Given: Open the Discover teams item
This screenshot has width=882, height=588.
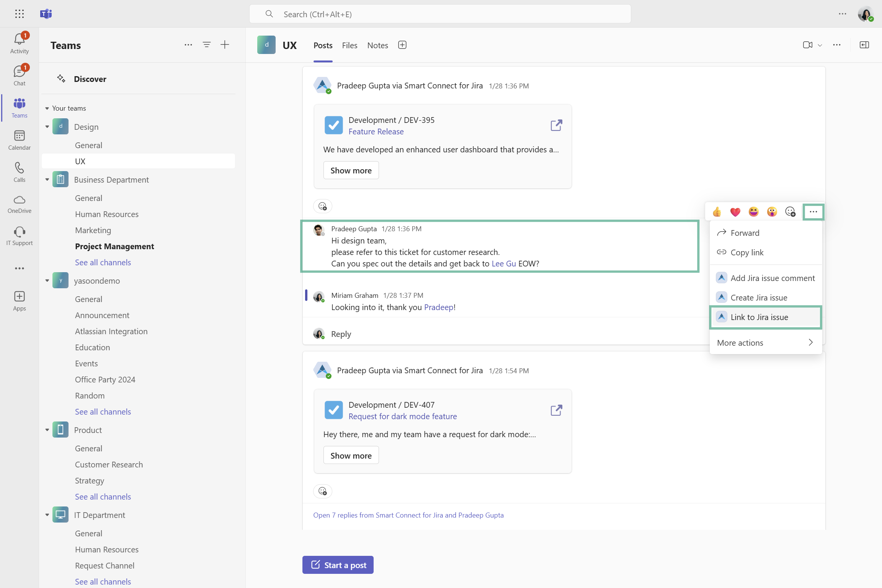Looking at the screenshot, I should click(139, 79).
